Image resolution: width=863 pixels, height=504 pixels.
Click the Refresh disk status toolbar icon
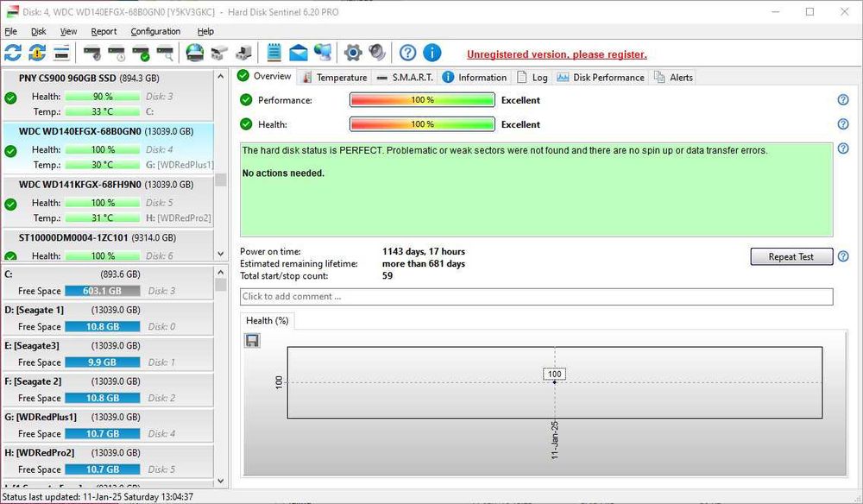[13, 53]
